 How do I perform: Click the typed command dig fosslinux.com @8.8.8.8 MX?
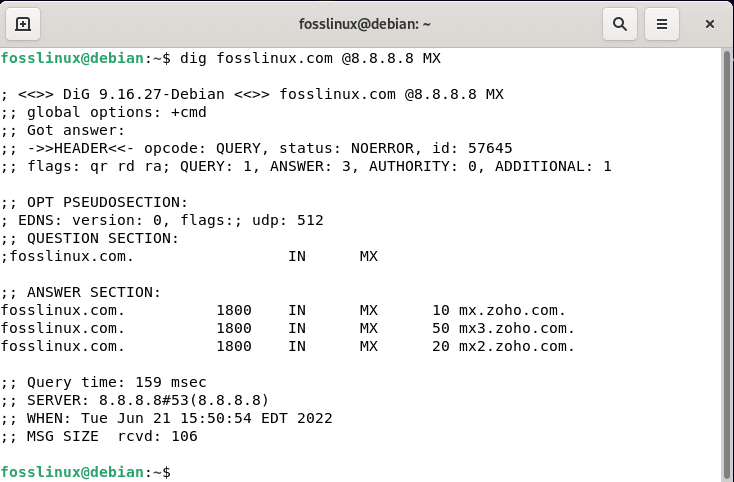(x=310, y=58)
